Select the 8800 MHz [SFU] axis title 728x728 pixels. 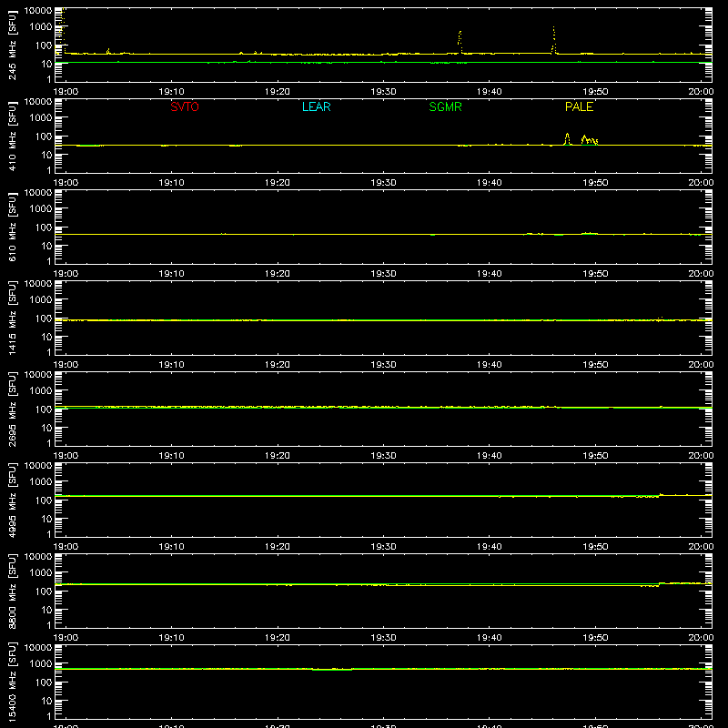[12, 591]
